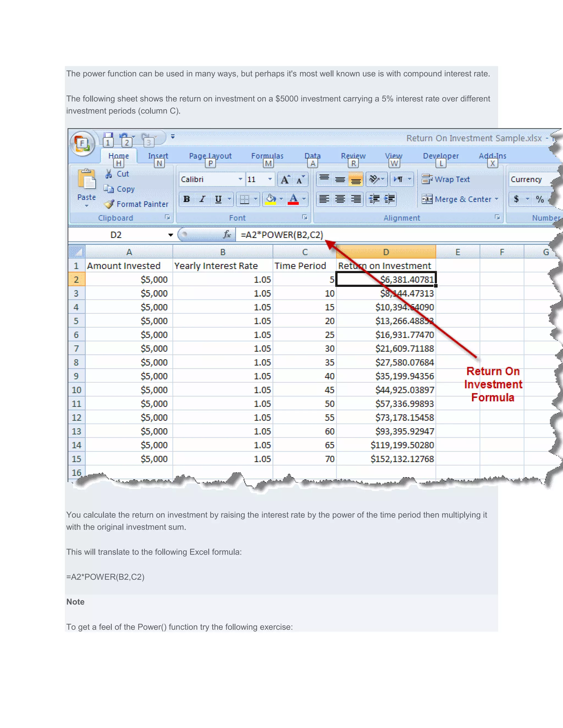Expand the Font Color palette arrow
The height and width of the screenshot is (728, 563).
[304, 199]
